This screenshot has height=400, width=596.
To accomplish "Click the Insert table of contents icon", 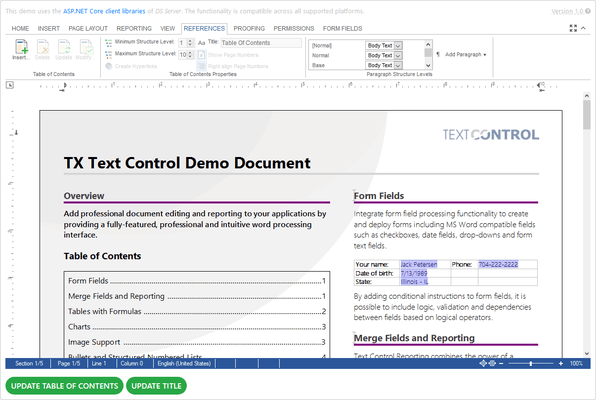I will point(21,47).
